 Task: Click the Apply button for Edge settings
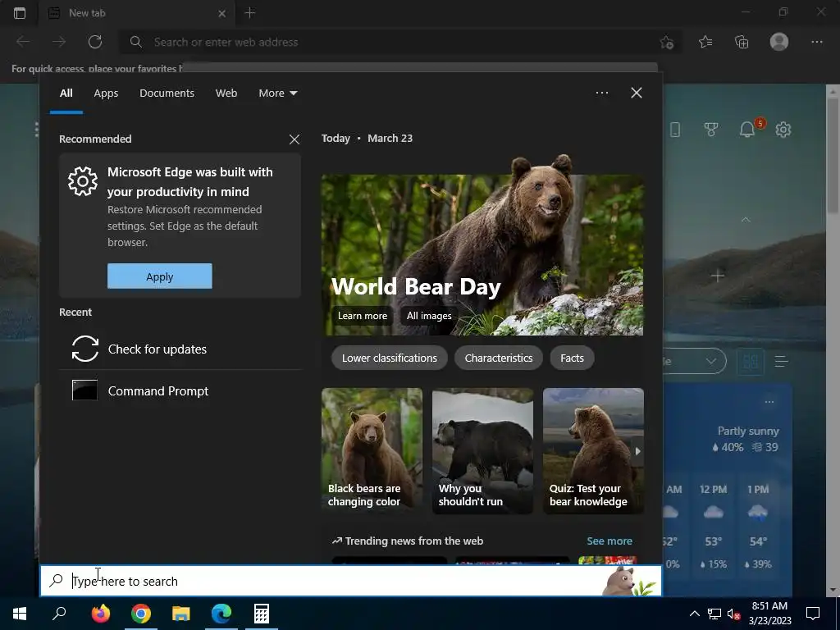tap(160, 276)
